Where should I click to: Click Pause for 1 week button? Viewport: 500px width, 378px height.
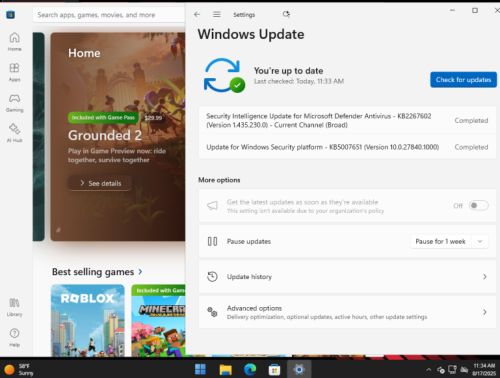coord(440,241)
